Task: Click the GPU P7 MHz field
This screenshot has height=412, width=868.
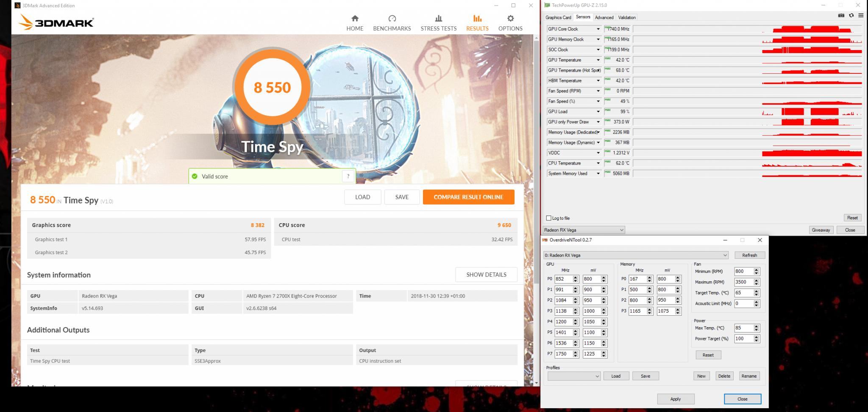Action: pyautogui.click(x=563, y=354)
